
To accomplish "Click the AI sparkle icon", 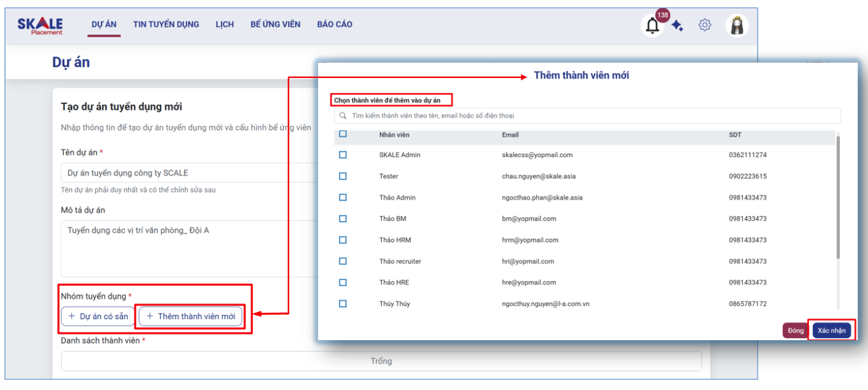I will pos(677,26).
